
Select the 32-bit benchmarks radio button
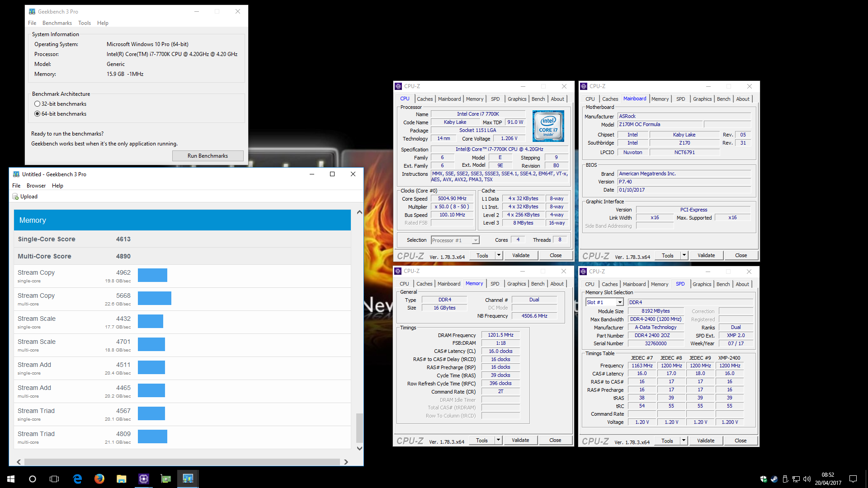coord(37,104)
